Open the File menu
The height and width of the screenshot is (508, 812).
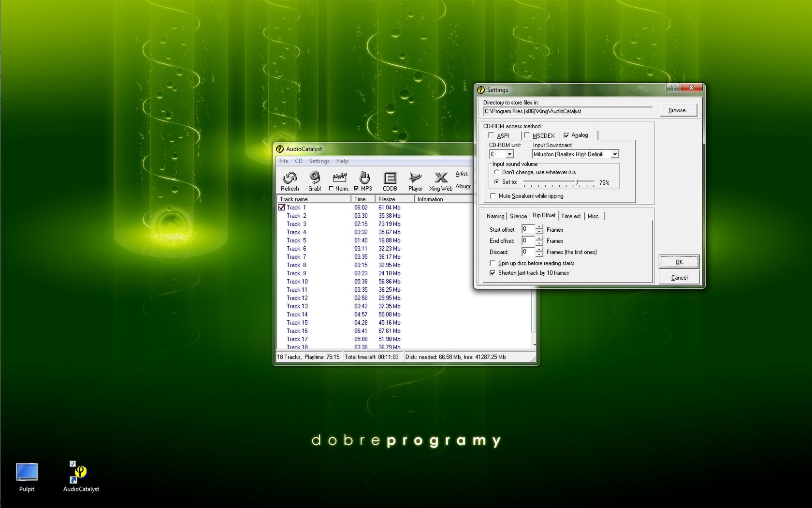[284, 161]
